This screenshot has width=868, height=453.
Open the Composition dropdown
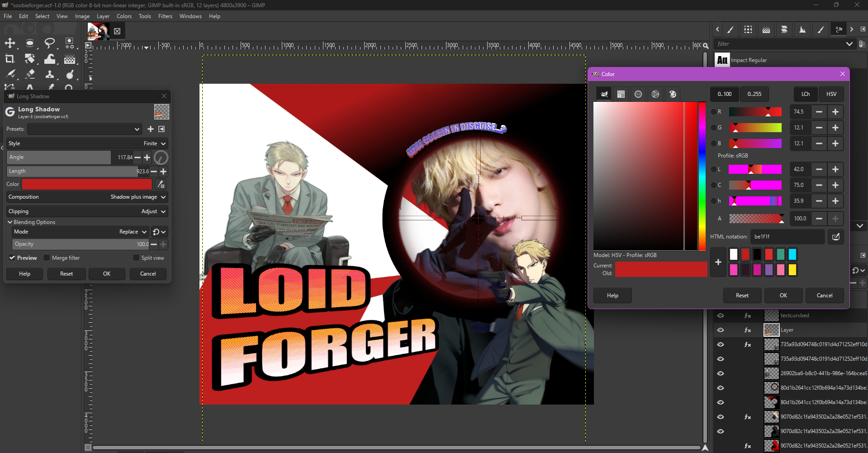click(x=87, y=197)
